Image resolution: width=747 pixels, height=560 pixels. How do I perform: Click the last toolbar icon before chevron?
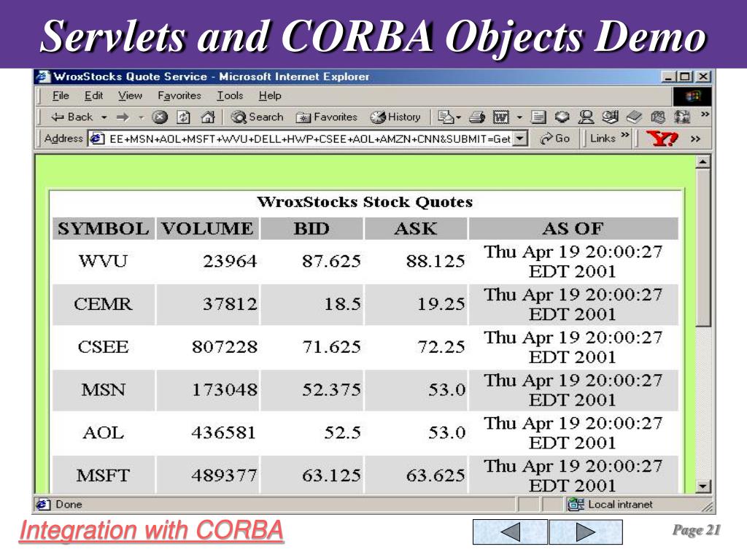click(x=682, y=117)
